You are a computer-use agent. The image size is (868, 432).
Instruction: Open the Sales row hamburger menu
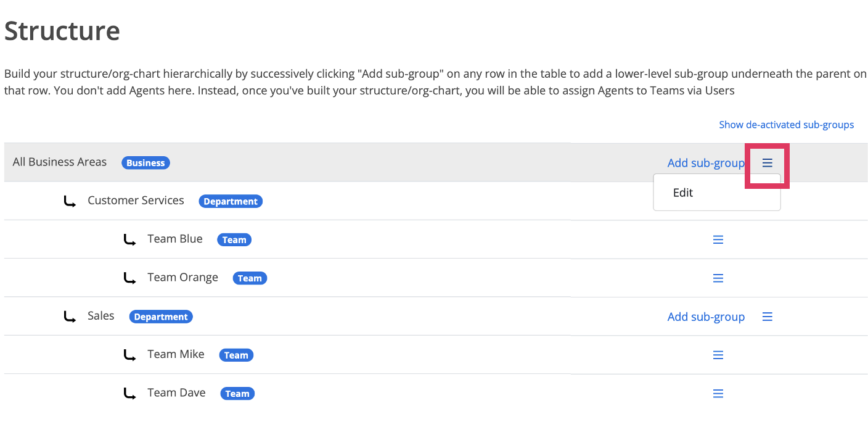(x=767, y=317)
